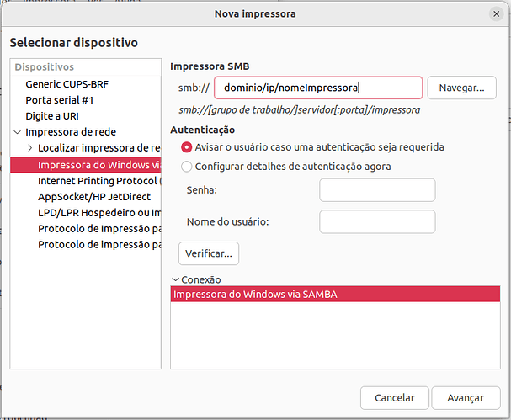Collapse the Conexão section
Screen dimensions: 511x420
tap(175, 279)
